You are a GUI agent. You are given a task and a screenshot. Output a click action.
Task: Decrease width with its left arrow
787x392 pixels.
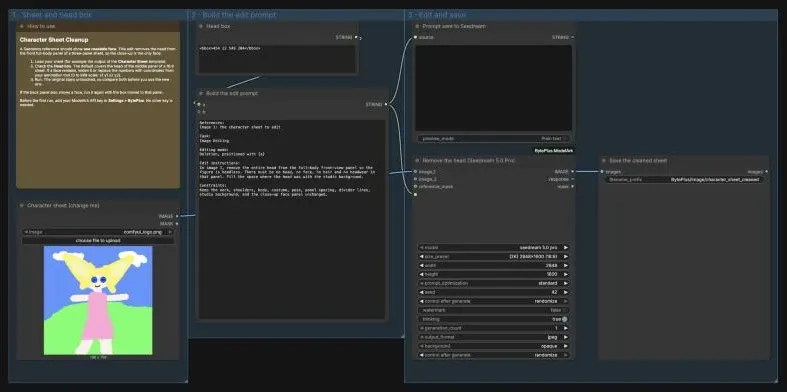[422, 266]
